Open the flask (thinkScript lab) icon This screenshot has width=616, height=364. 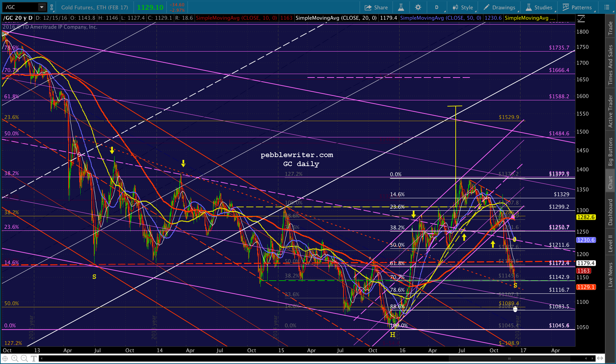click(401, 7)
